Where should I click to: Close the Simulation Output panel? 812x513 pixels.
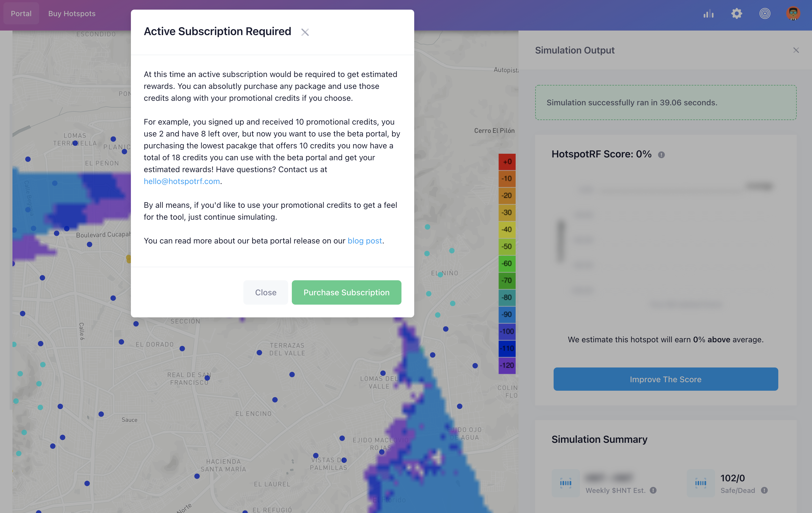796,50
